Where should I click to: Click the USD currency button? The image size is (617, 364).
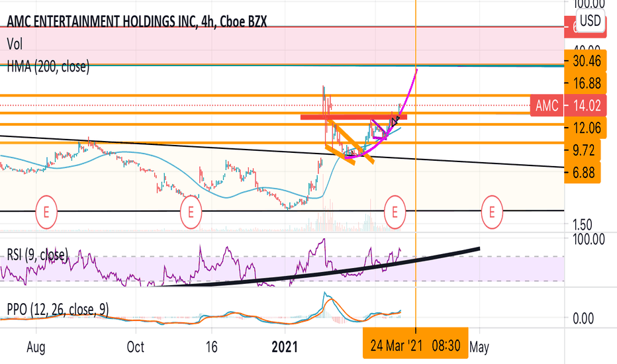[x=591, y=21]
